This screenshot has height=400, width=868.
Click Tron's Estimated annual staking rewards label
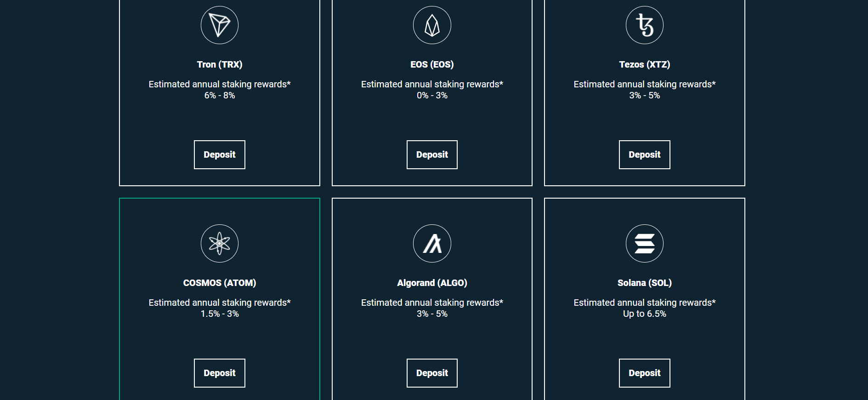click(x=220, y=84)
